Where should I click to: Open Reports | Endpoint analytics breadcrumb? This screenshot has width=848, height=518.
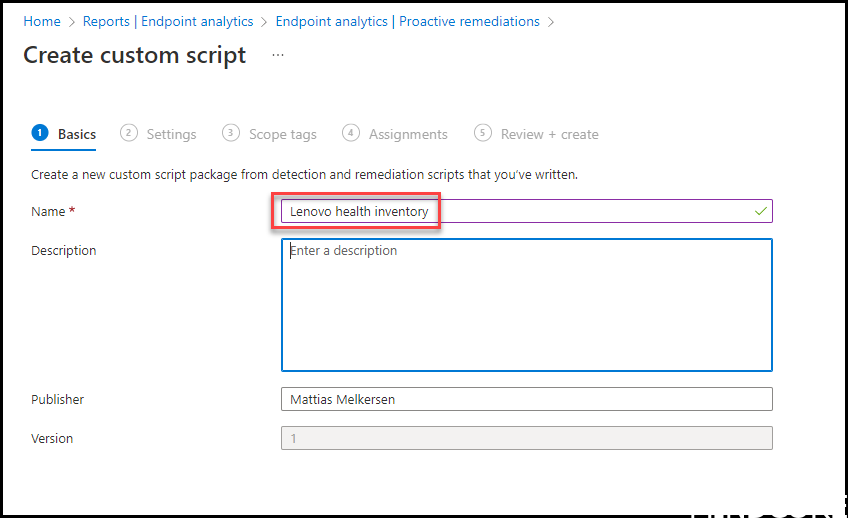pyautogui.click(x=168, y=22)
